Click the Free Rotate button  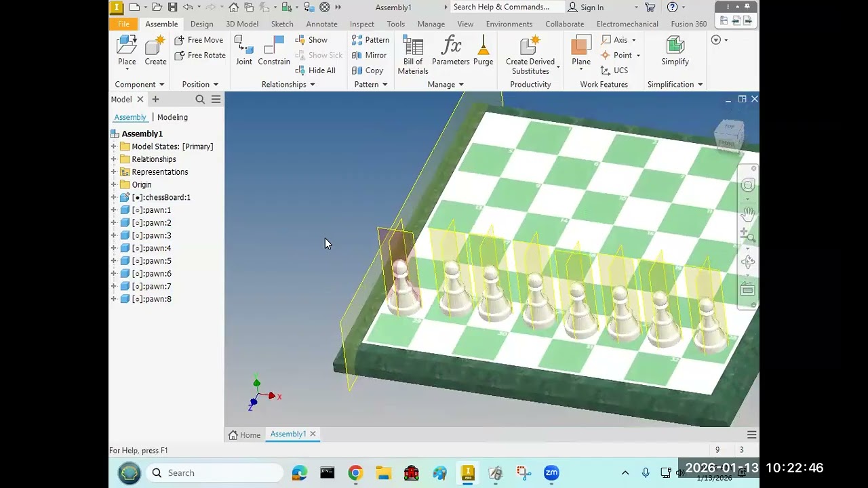pos(200,55)
